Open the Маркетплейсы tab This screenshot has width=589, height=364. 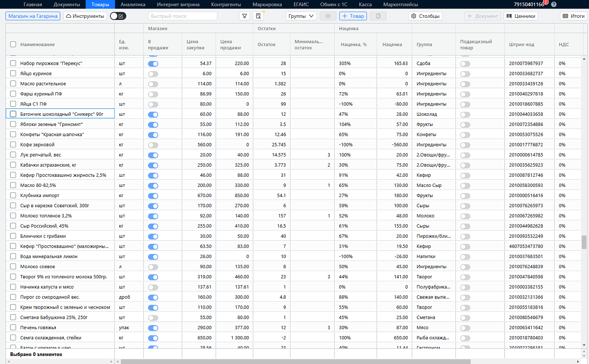[400, 4]
